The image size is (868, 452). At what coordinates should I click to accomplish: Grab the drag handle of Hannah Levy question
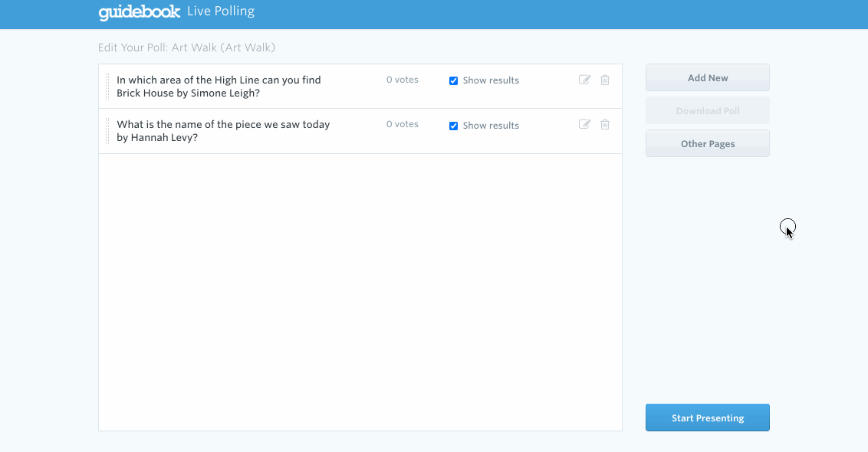click(x=107, y=131)
